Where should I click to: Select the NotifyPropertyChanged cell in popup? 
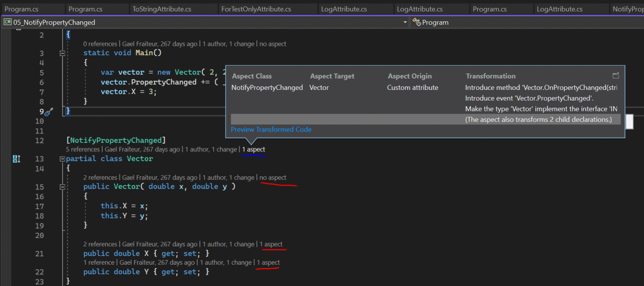[x=267, y=87]
